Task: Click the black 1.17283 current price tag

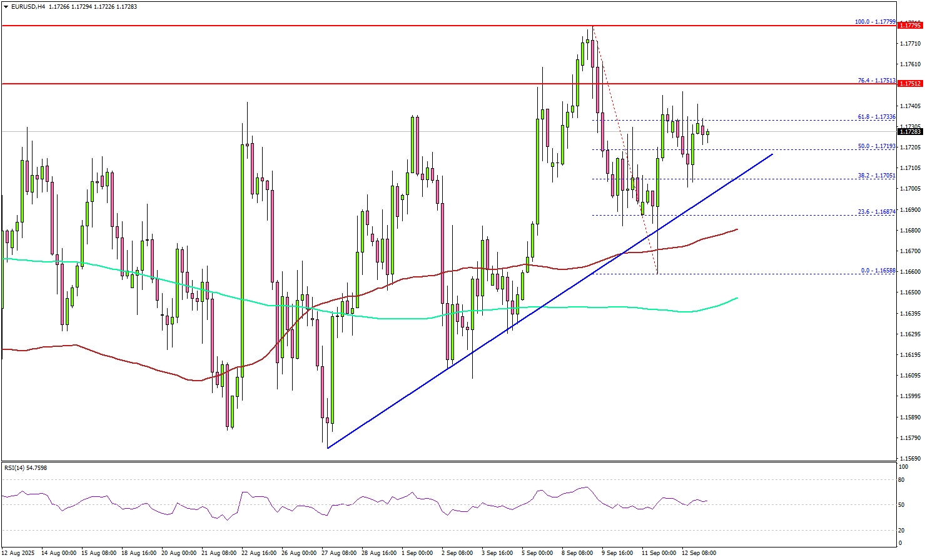Action: [909, 132]
